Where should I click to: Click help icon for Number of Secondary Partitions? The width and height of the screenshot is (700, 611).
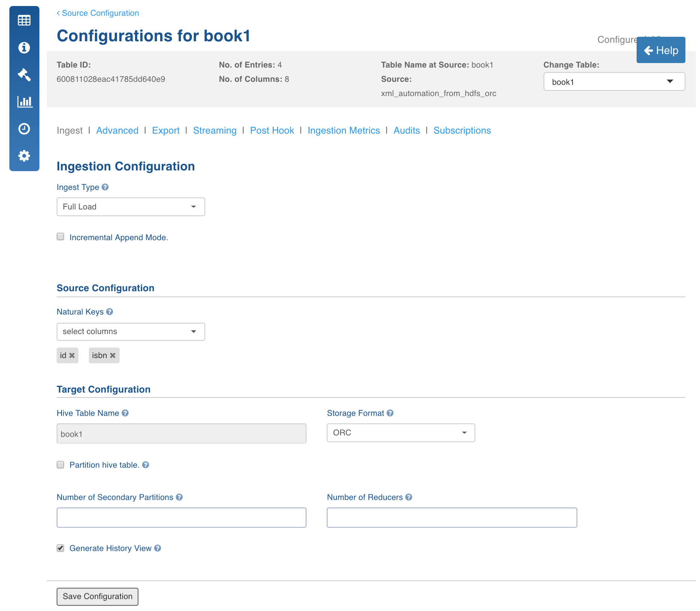click(x=179, y=497)
